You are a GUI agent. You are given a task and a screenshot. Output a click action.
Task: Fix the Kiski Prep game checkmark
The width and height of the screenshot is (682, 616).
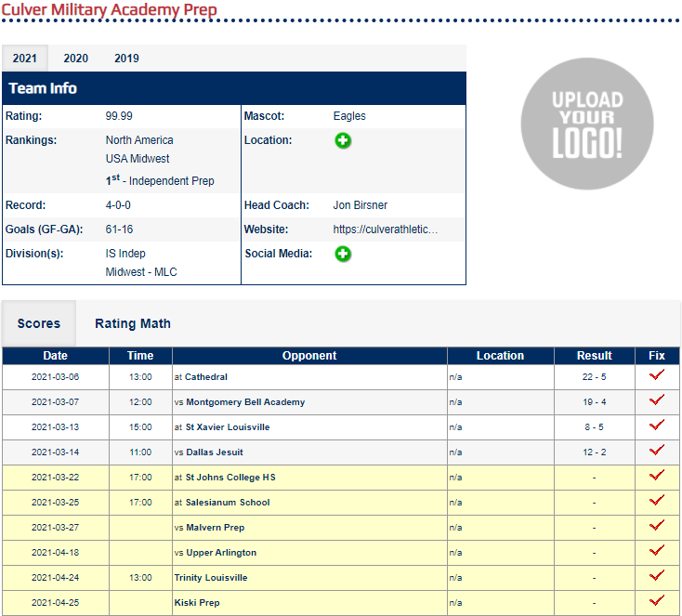pyautogui.click(x=657, y=600)
